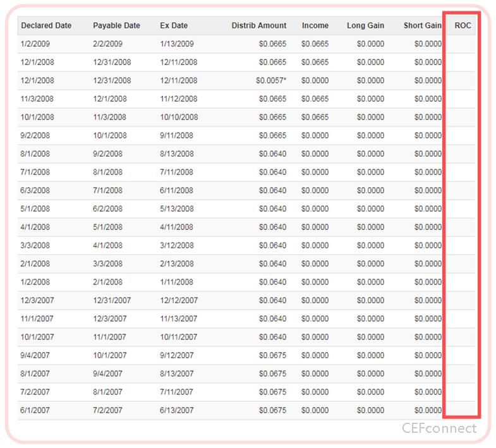Select declared date 10/1/2007
The image size is (496, 448).
pyautogui.click(x=37, y=337)
